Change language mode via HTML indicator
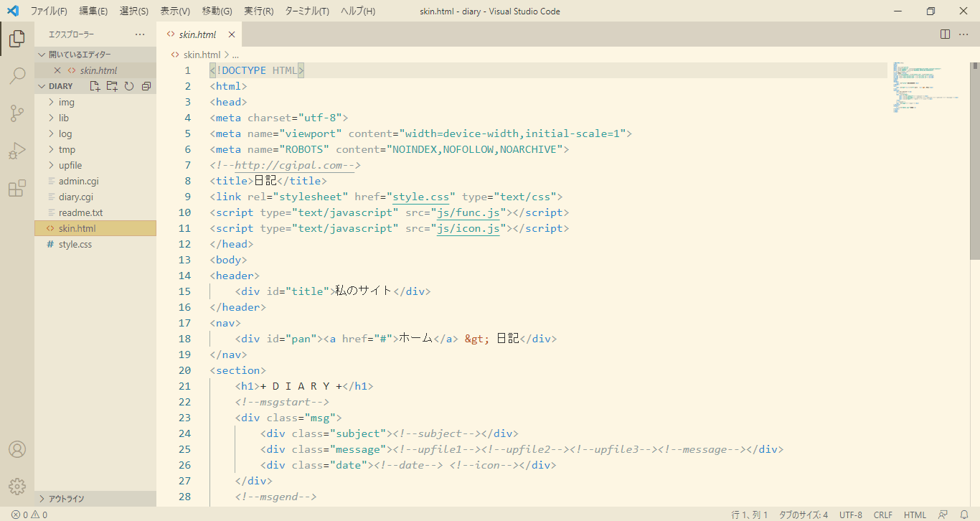 [915, 515]
